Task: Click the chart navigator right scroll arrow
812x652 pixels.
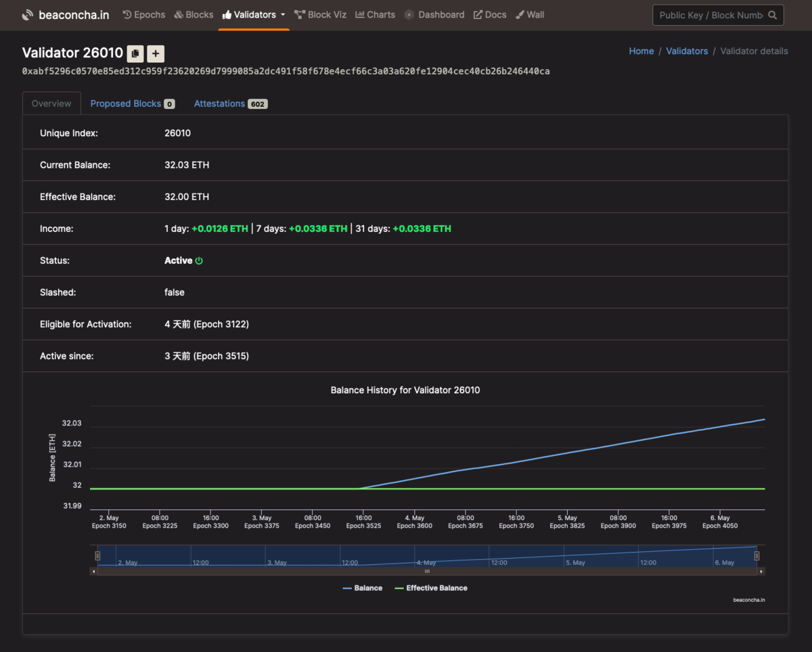Action: 761,572
